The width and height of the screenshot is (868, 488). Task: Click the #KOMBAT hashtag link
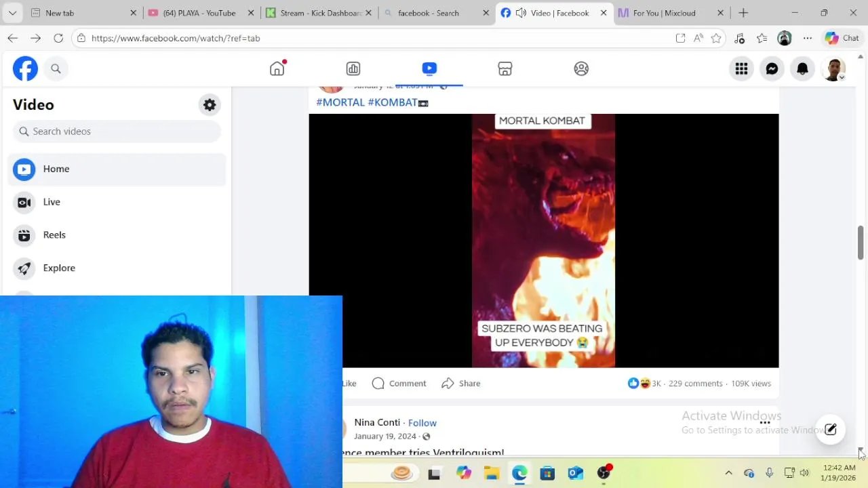tap(393, 102)
